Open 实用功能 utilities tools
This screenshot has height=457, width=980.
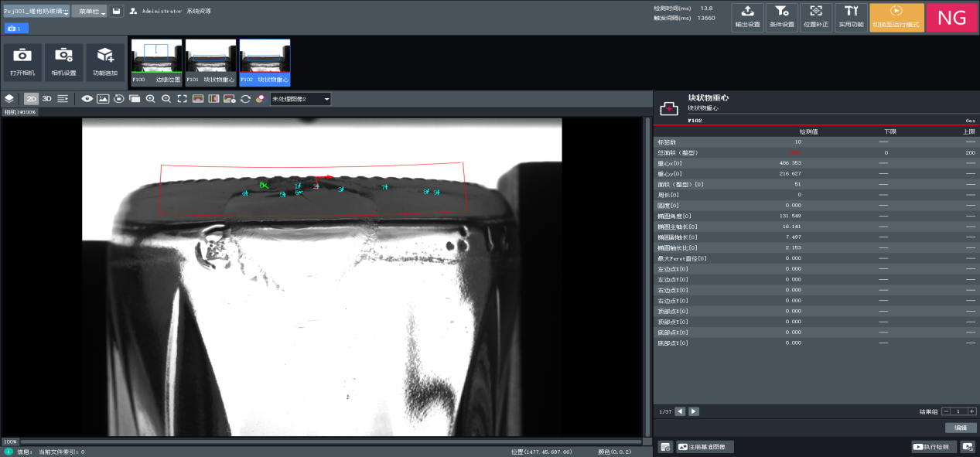click(x=851, y=16)
